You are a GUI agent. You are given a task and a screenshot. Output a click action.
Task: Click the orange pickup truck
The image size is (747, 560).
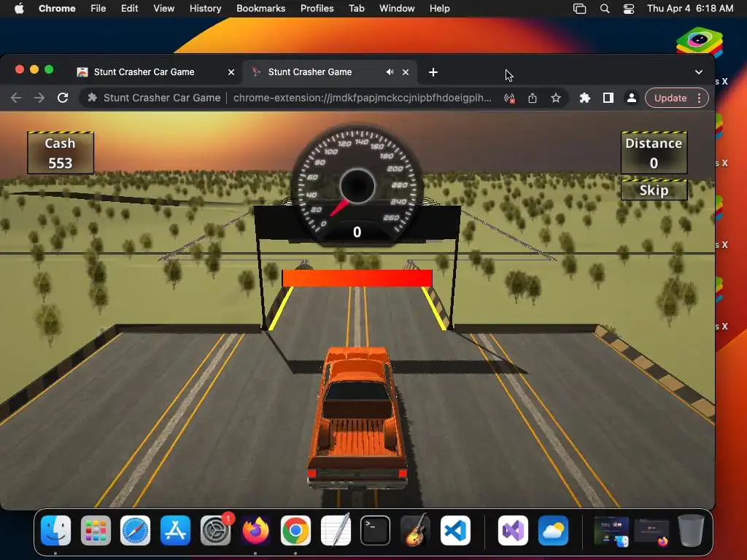(357, 418)
